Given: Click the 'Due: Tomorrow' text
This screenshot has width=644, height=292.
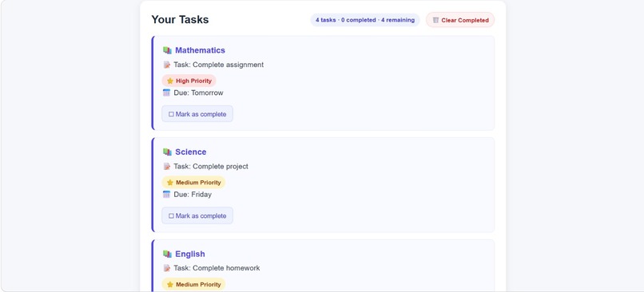Looking at the screenshot, I should pos(198,93).
